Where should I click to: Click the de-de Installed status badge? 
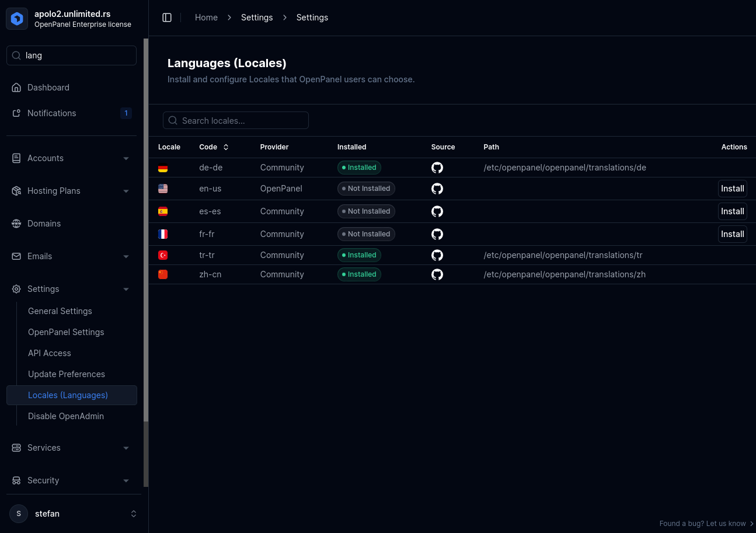(359, 168)
